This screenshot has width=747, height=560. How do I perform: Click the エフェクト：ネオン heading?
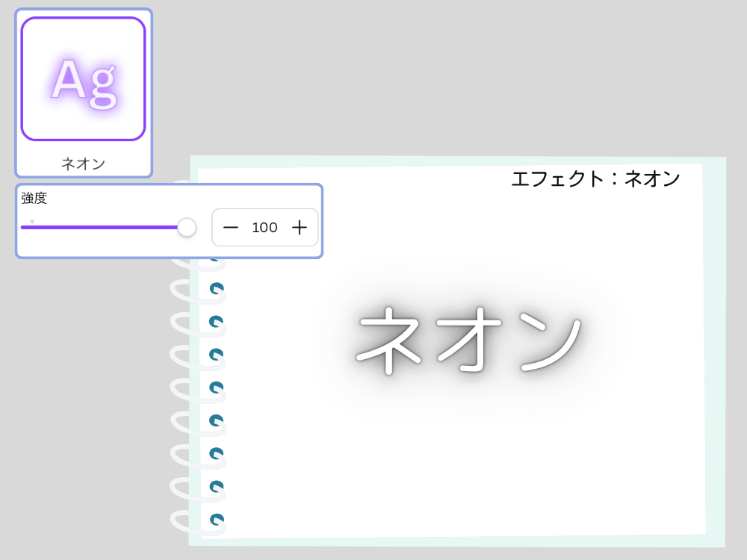595,178
